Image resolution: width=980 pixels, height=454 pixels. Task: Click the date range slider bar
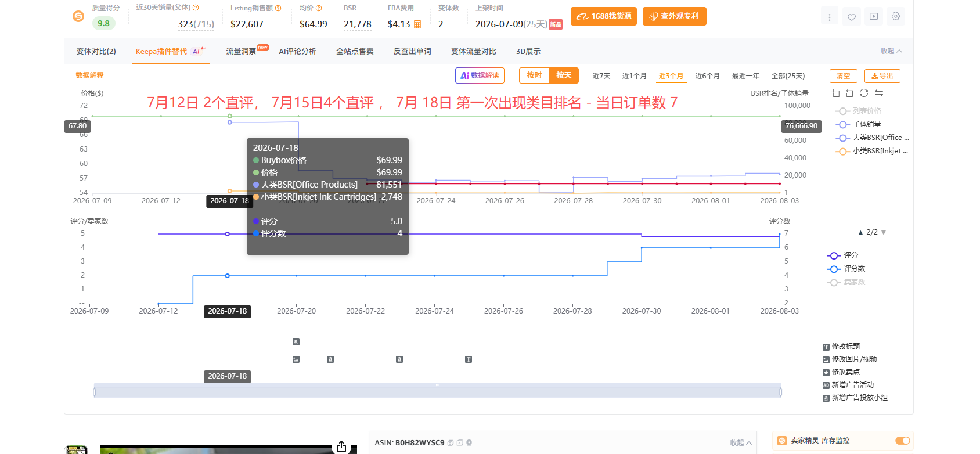(437, 390)
